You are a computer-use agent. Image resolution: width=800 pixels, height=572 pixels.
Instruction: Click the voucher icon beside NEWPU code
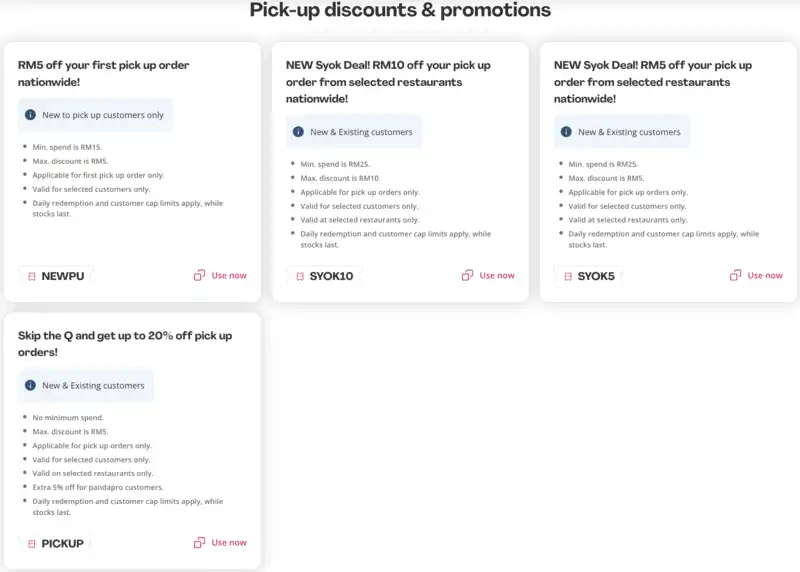click(x=32, y=276)
